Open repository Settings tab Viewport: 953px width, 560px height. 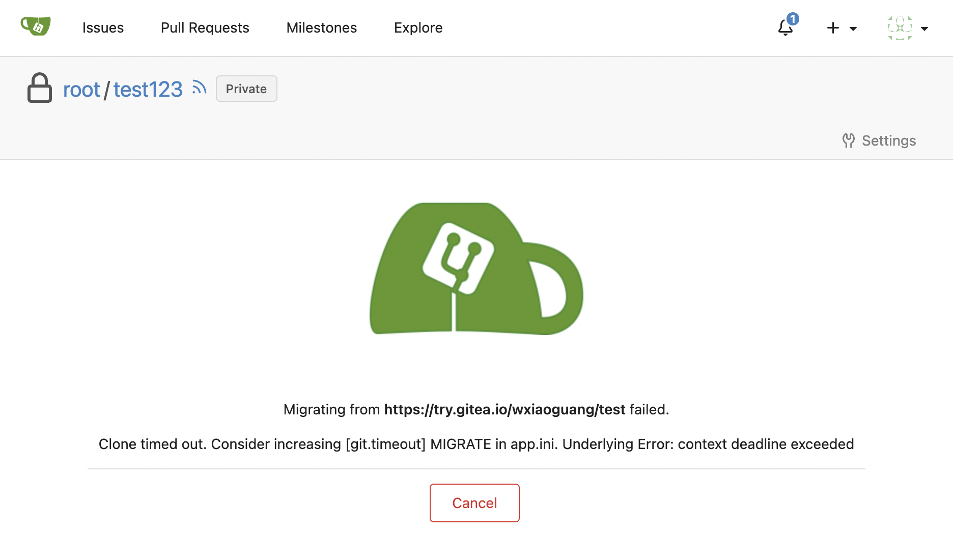pos(879,141)
